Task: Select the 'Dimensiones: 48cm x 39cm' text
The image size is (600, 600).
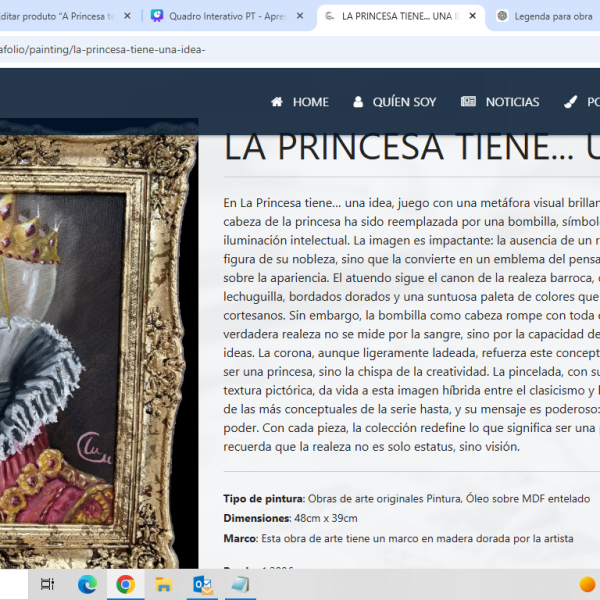Action: point(290,518)
